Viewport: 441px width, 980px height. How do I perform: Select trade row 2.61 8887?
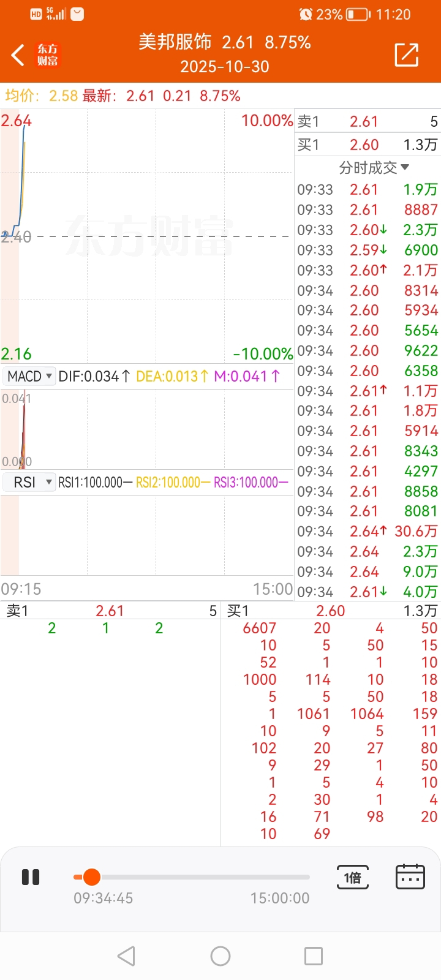click(x=367, y=209)
